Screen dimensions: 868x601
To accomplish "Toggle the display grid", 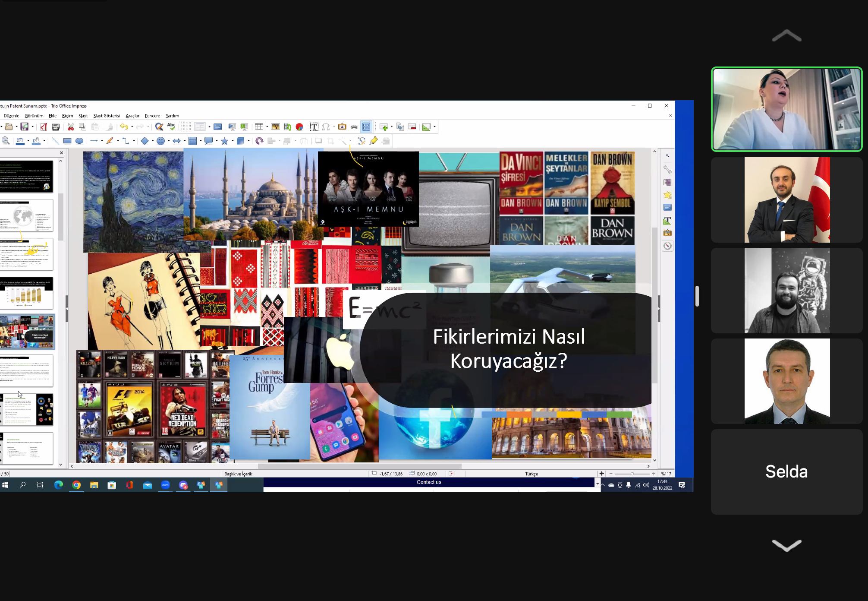I will (186, 127).
